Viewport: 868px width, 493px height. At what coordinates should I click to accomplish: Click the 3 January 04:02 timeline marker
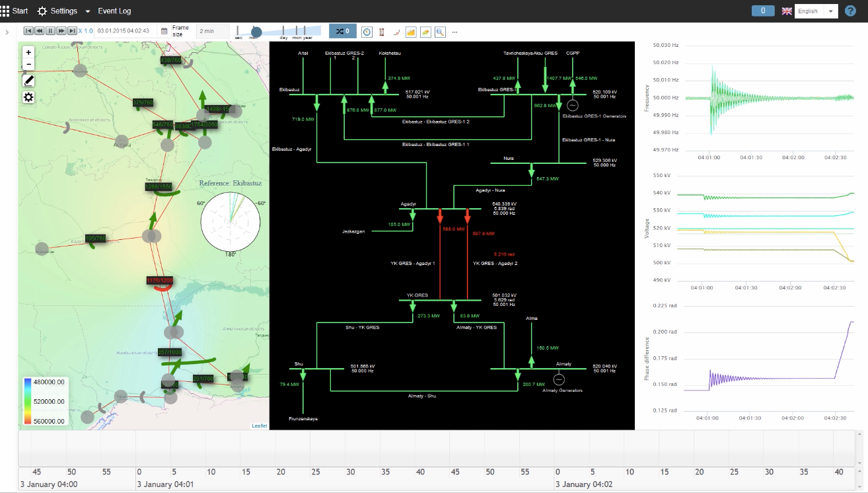pos(584,484)
